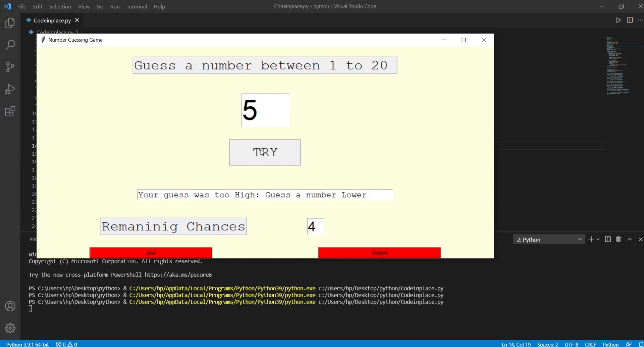Screen dimensions: 644x347
Task: Select Python interpreter 3.9.1 64-bit in status bar
Action: (28, 344)
